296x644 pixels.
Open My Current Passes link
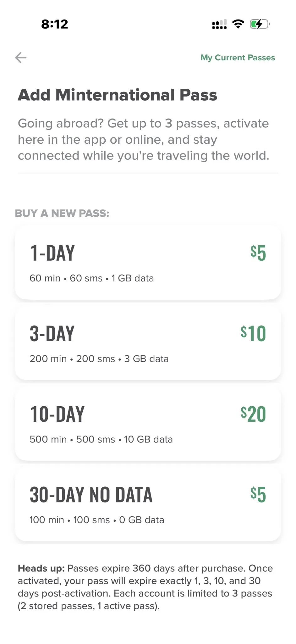tap(238, 58)
